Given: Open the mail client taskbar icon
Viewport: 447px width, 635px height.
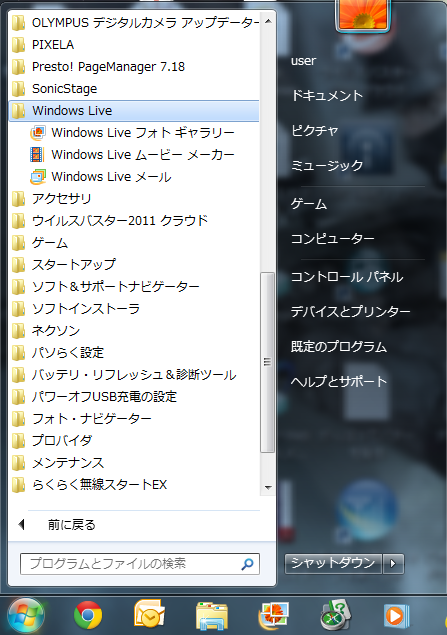Looking at the screenshot, I should 149,614.
